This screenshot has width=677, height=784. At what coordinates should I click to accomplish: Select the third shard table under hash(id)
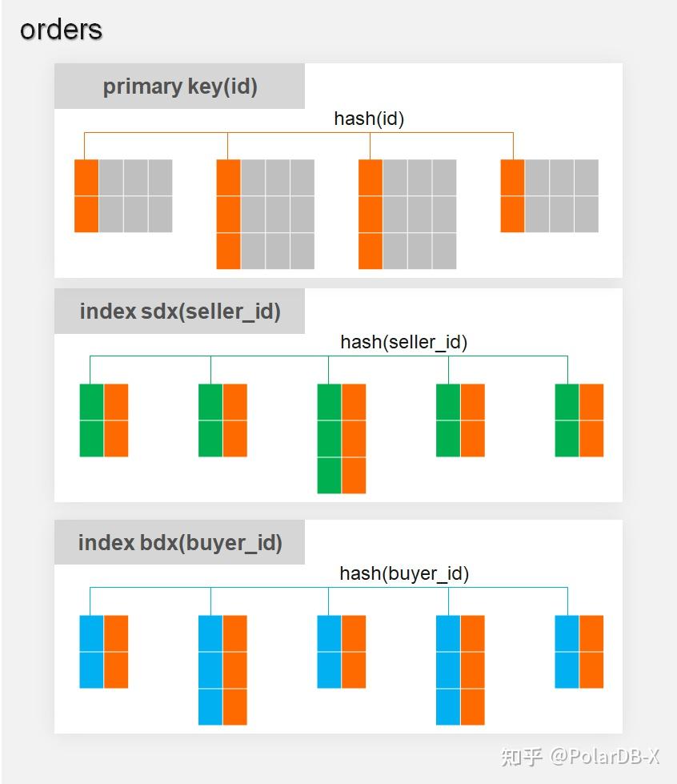(407, 214)
